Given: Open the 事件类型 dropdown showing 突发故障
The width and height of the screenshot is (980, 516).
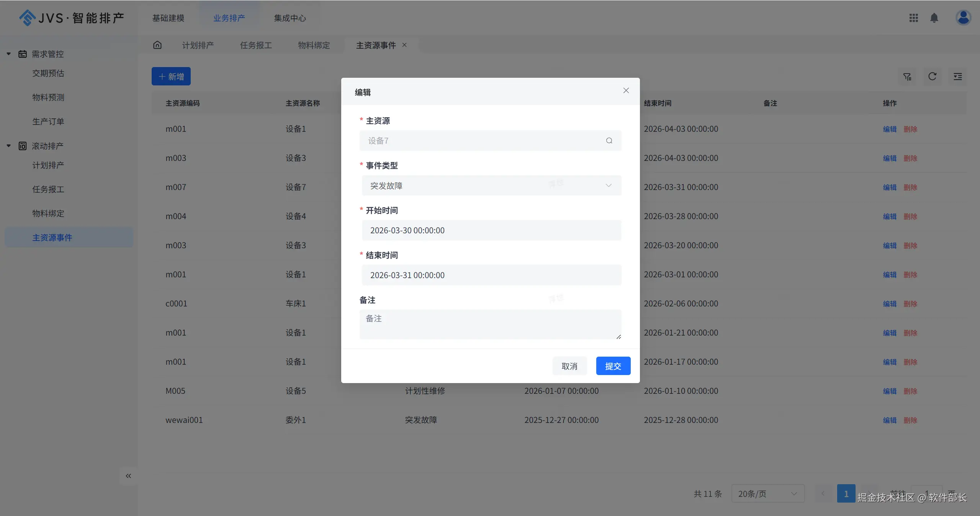Looking at the screenshot, I should click(x=491, y=186).
